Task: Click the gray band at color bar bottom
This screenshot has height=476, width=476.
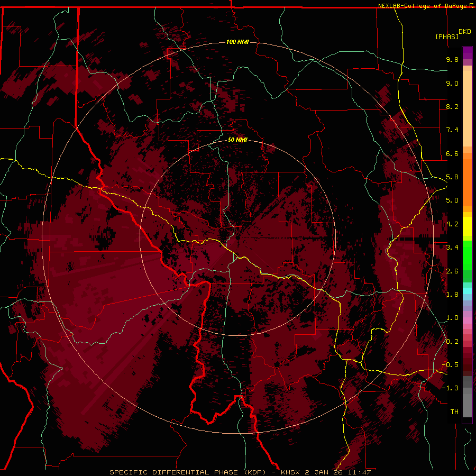Action: (x=467, y=397)
